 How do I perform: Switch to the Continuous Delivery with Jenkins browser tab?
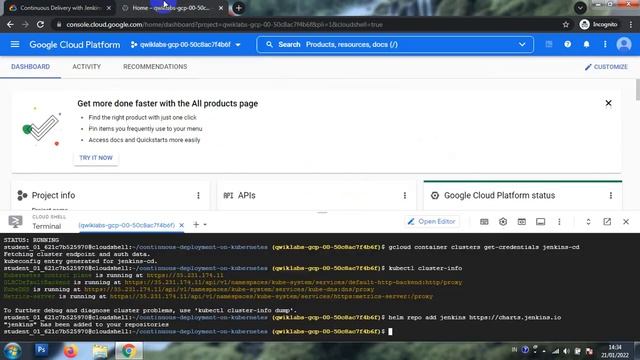click(60, 8)
